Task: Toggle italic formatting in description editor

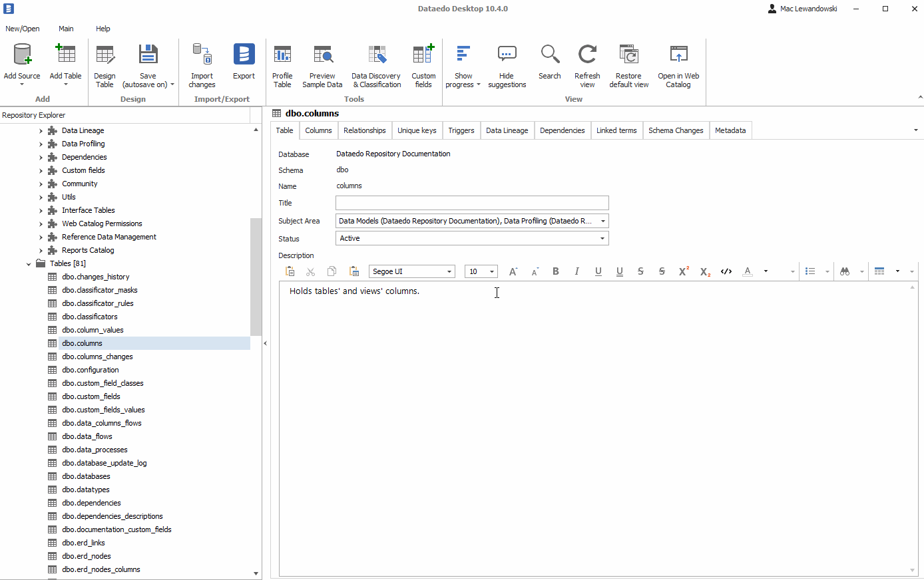Action: 577,271
